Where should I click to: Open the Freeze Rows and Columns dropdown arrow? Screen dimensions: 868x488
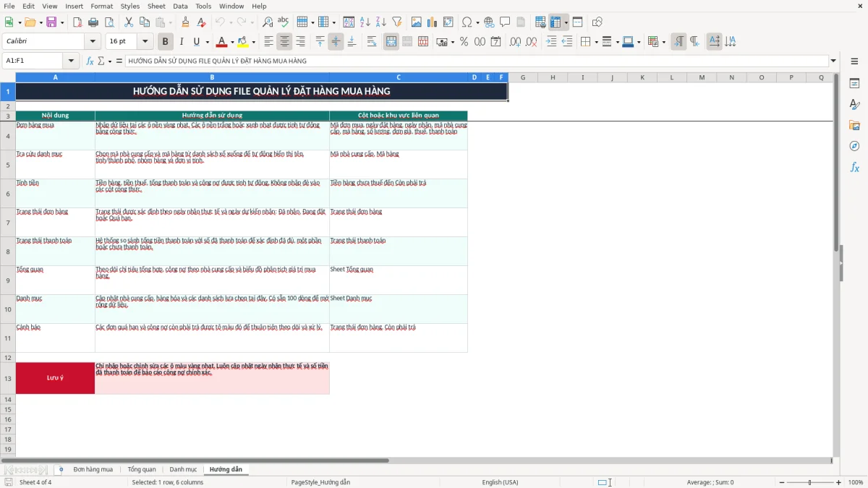pos(566,22)
